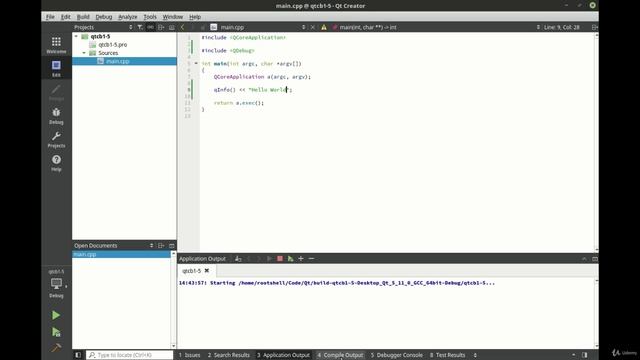The width and height of the screenshot is (640, 360).
Task: Go back in editor navigation history
Action: tap(182, 27)
